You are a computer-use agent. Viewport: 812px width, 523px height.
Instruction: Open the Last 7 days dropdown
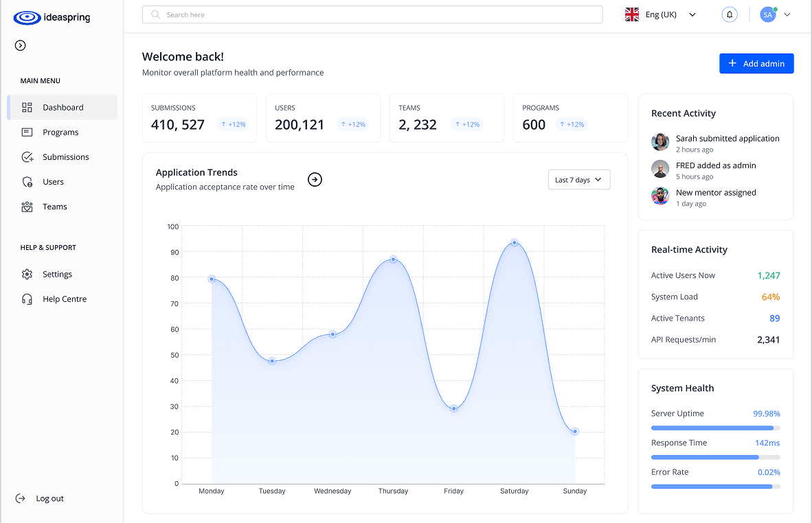coord(578,179)
